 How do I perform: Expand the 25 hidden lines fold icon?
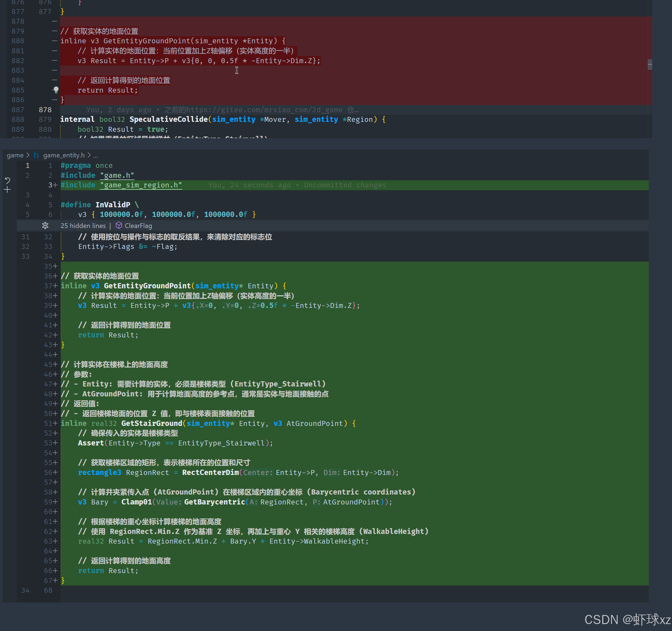[x=45, y=225]
